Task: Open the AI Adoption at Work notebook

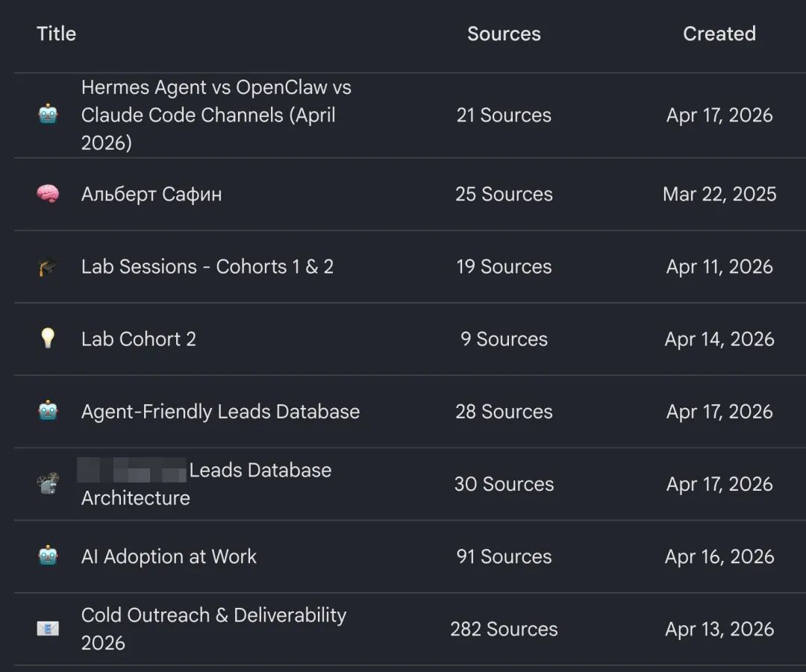Action: click(x=169, y=556)
